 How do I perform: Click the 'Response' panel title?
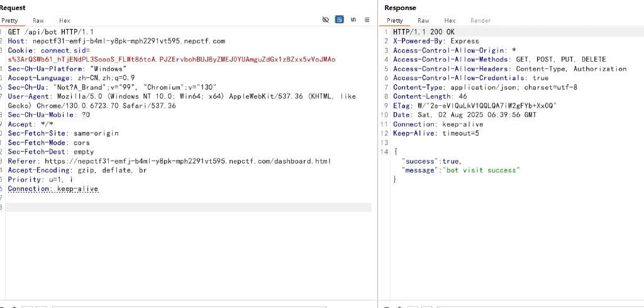pyautogui.click(x=400, y=8)
